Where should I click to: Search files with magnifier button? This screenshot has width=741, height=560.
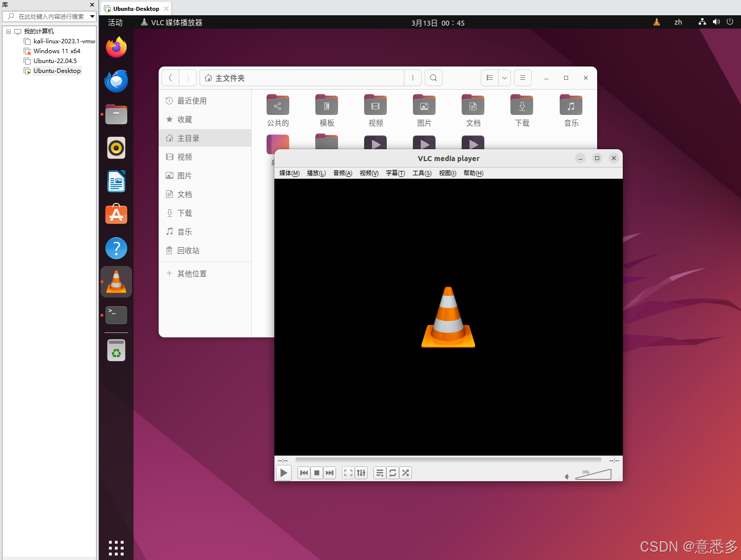[433, 78]
